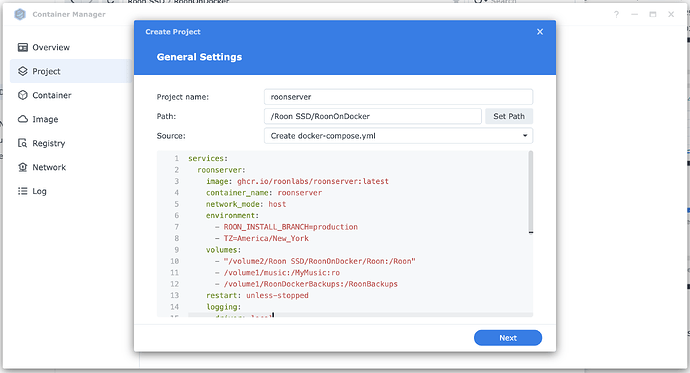Click the /volume2/Roon SSD volume line

(315, 261)
